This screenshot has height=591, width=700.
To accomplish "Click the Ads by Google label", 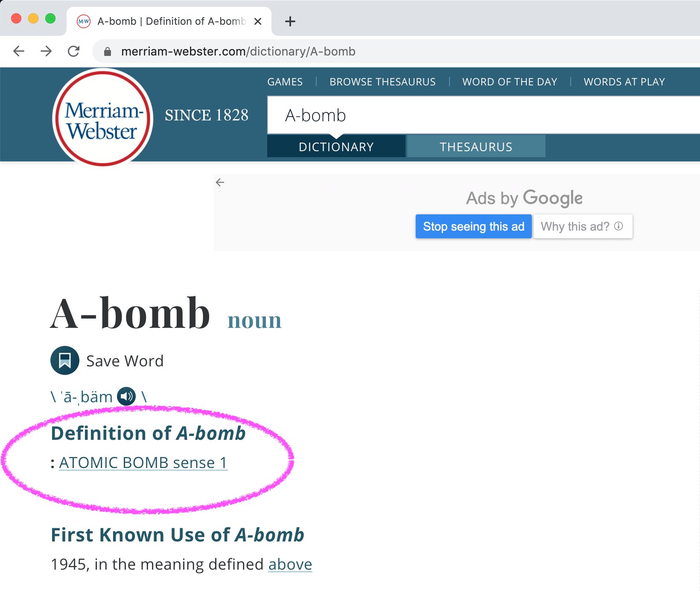I will pyautogui.click(x=524, y=198).
